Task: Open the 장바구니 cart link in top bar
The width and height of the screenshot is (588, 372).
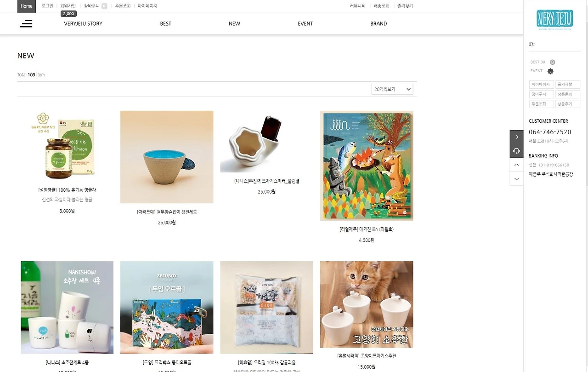Action: pyautogui.click(x=92, y=6)
